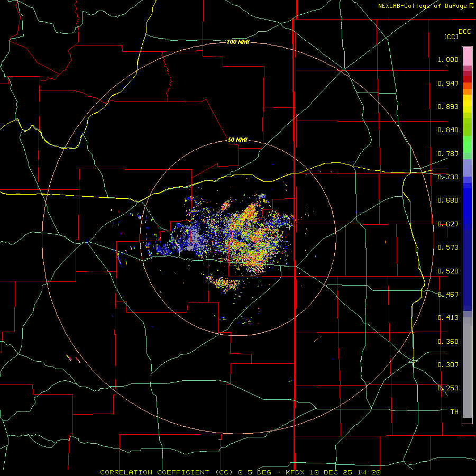Click the 0.413 colorbar value
This screenshot has width=476, height=476.
[448, 318]
